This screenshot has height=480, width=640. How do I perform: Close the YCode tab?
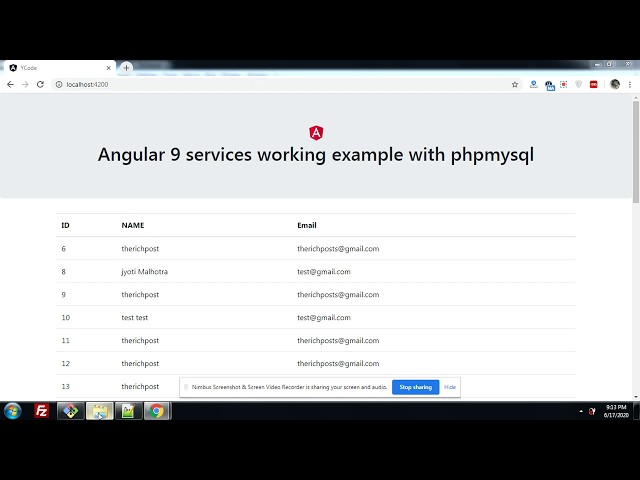[x=109, y=68]
